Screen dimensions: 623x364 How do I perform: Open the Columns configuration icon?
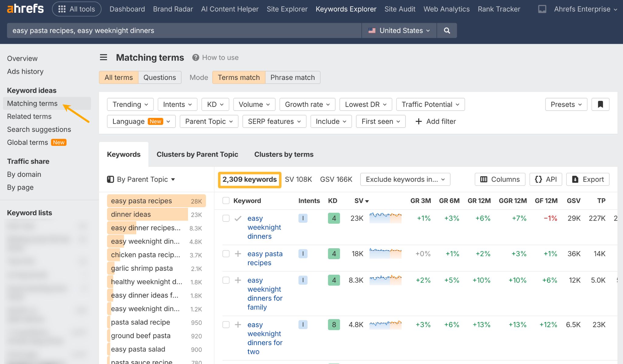pos(484,179)
